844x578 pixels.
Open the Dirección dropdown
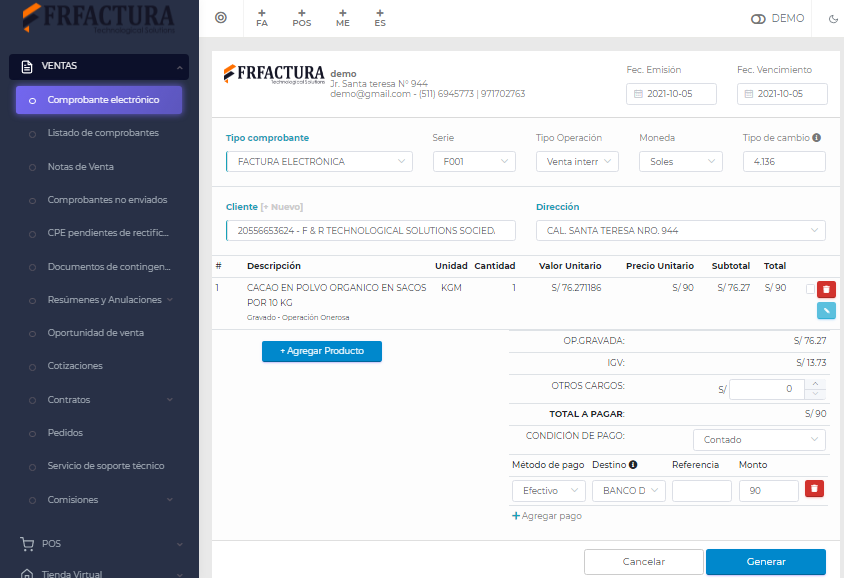(x=681, y=230)
